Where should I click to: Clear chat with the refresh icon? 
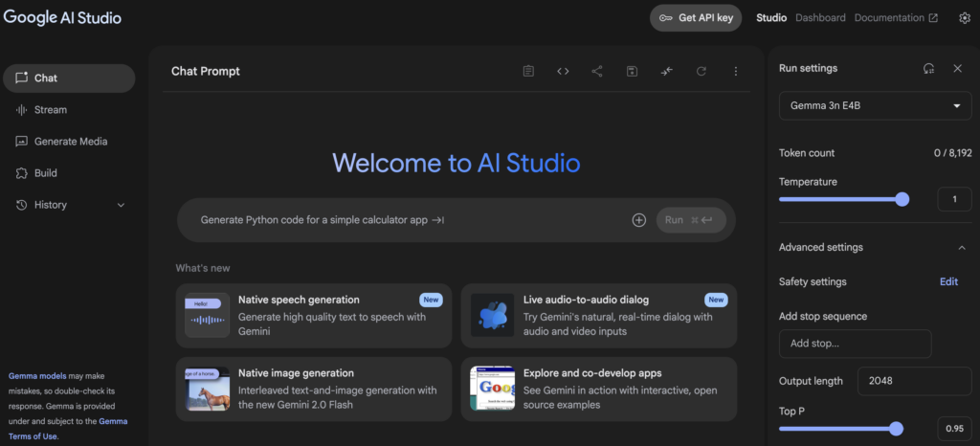[702, 71]
